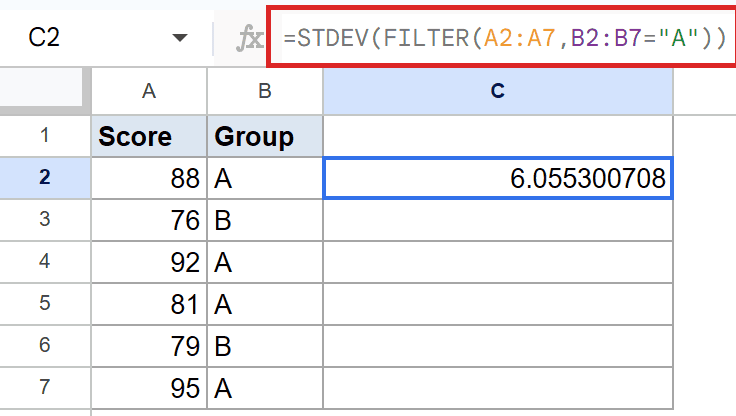Click empty cell C5
Viewport: 736px width, 416px height.
coord(498,304)
